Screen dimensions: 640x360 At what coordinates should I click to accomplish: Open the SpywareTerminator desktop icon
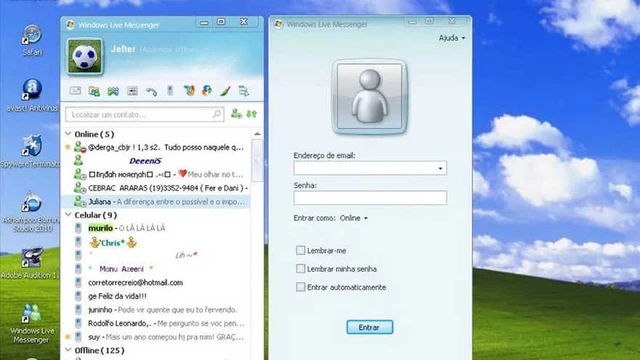tap(31, 151)
